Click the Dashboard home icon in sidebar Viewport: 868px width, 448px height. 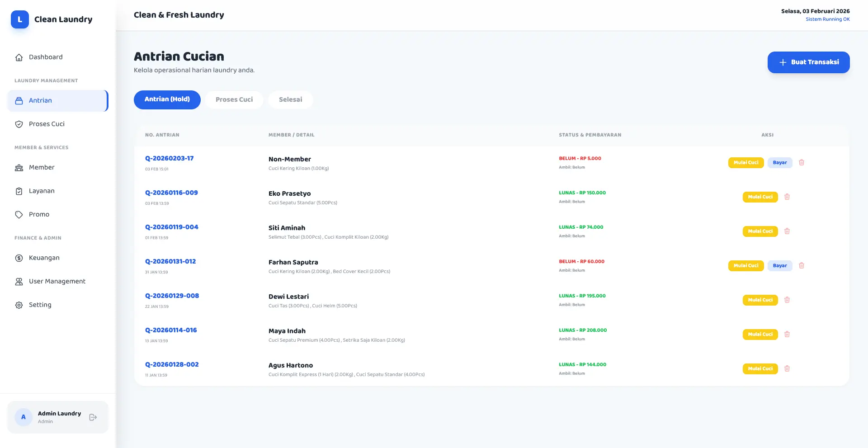tap(19, 57)
